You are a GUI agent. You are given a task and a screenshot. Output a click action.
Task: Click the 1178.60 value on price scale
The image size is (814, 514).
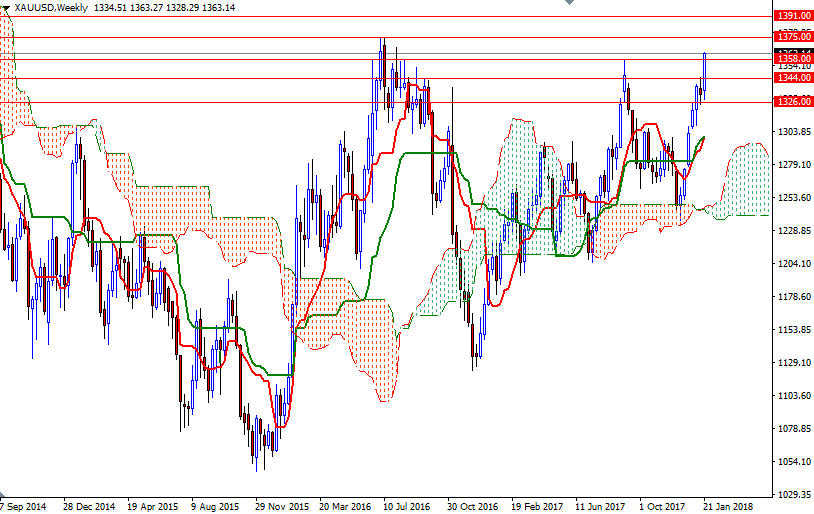[792, 297]
